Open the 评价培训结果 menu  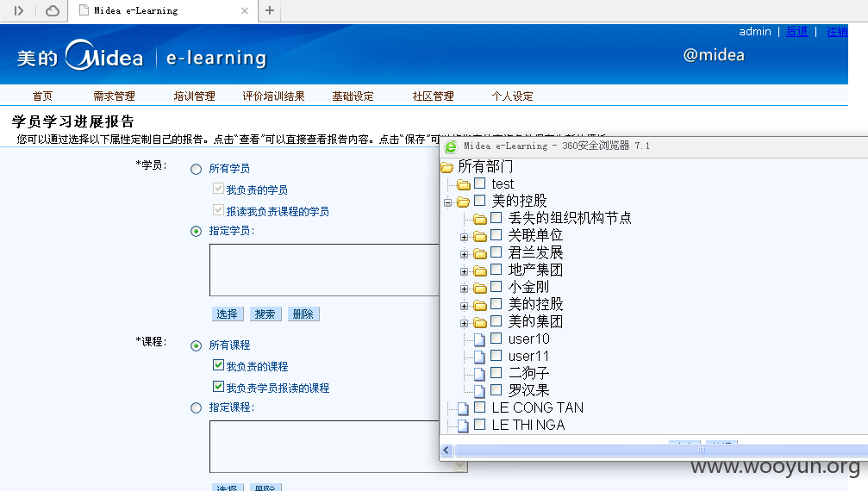click(273, 96)
